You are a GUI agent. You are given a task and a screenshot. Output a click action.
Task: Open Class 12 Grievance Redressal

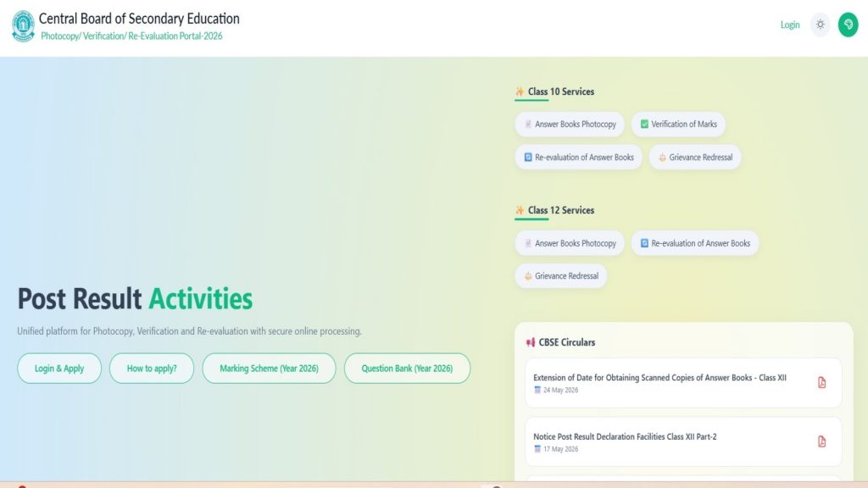point(561,275)
